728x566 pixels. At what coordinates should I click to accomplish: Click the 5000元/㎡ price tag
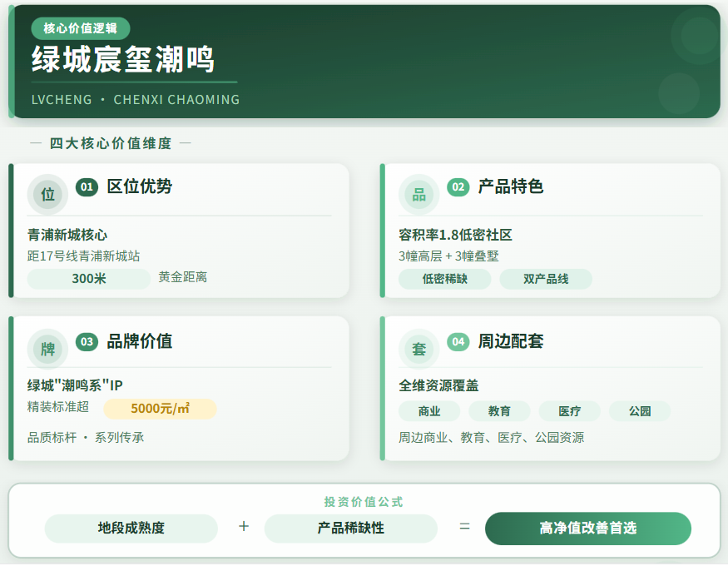click(x=161, y=409)
